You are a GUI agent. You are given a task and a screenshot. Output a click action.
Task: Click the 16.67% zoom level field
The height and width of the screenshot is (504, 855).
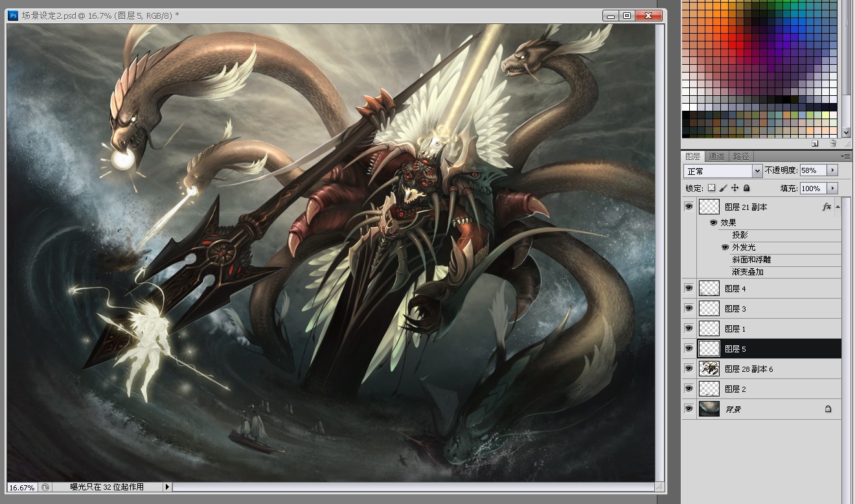(22, 487)
